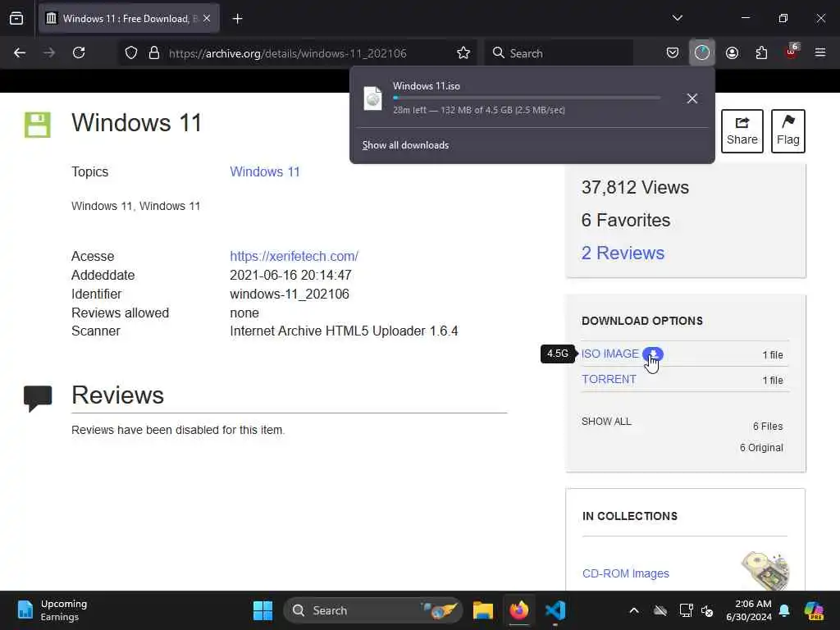This screenshot has width=840, height=630.
Task: Bookmark this page with the star
Action: click(463, 53)
